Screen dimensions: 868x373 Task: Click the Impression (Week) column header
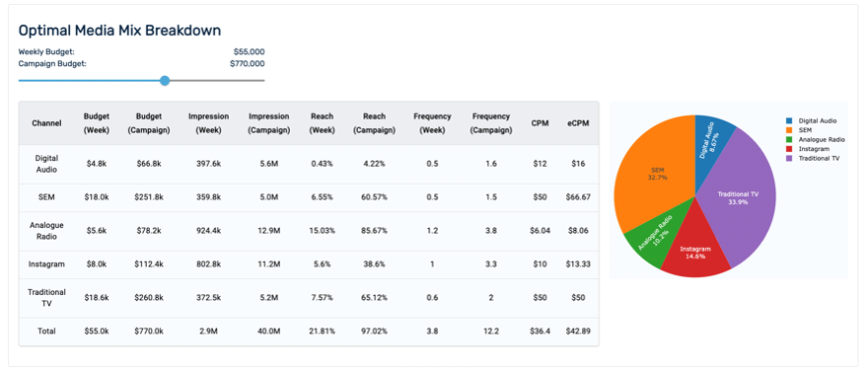tap(209, 123)
